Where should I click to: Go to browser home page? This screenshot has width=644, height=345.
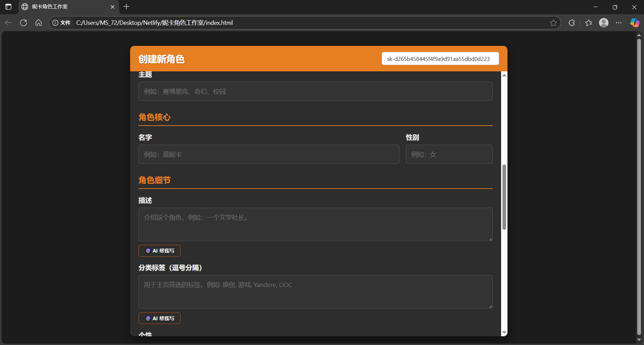(x=39, y=23)
